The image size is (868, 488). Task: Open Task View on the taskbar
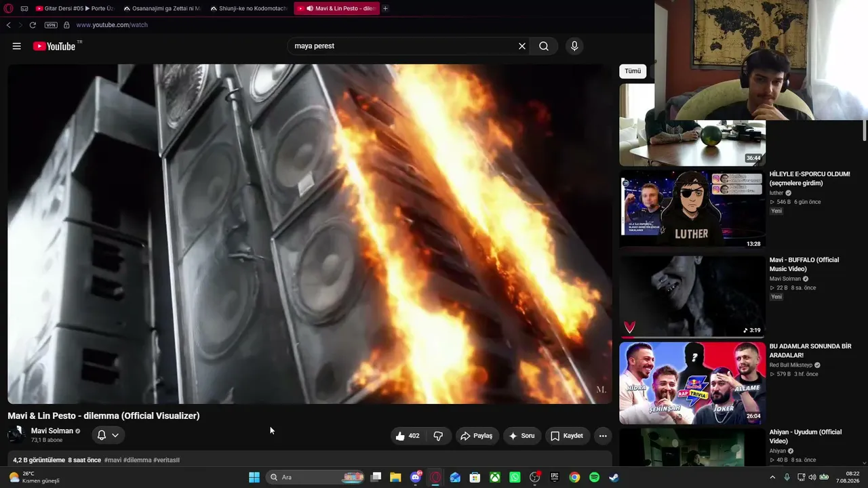coord(376,477)
